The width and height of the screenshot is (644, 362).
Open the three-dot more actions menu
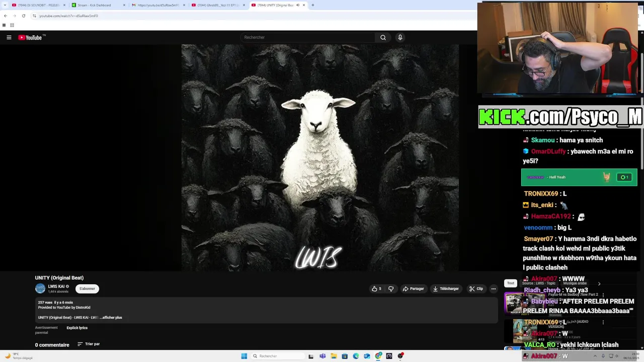494,289
